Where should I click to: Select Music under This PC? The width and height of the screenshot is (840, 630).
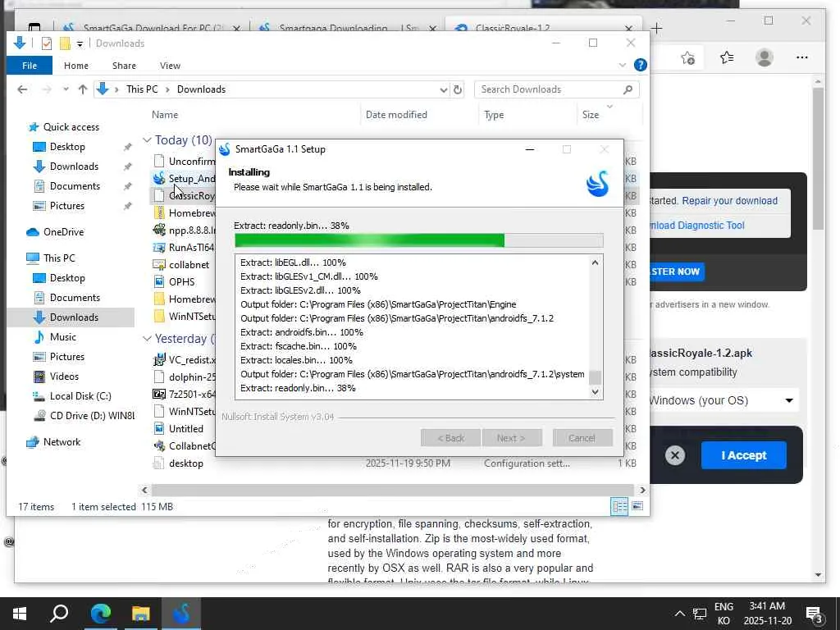click(62, 337)
